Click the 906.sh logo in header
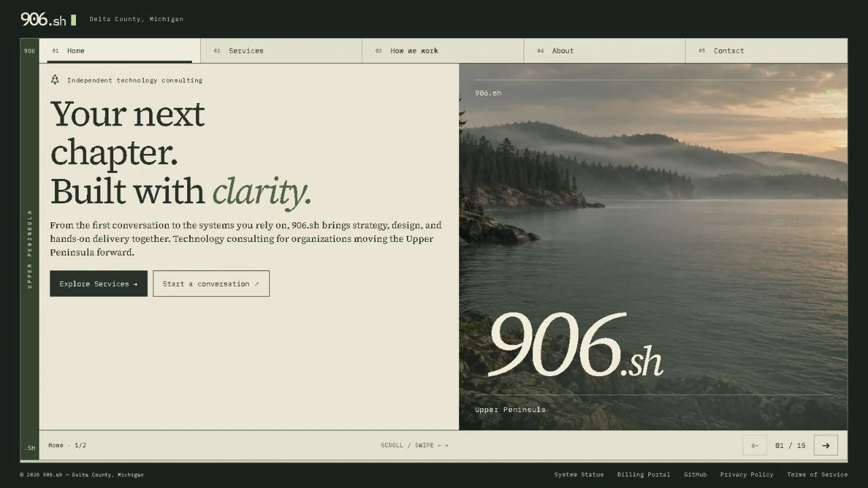This screenshot has height=488, width=868. tap(48, 19)
